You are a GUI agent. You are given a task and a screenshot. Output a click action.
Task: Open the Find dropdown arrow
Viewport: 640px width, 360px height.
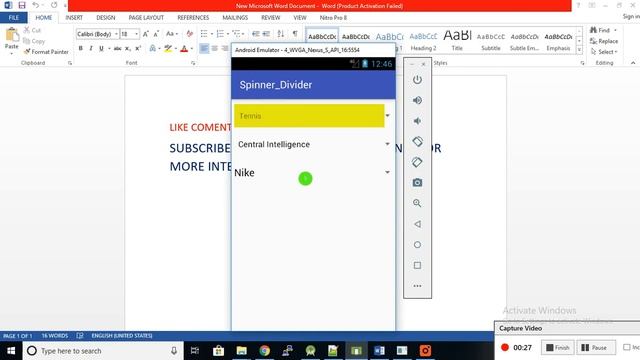[x=616, y=30]
